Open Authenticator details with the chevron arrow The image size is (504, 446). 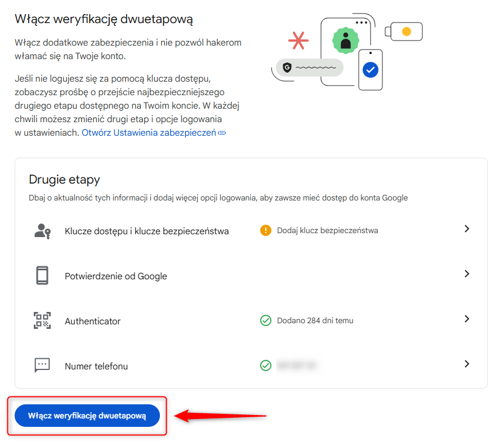pyautogui.click(x=467, y=319)
